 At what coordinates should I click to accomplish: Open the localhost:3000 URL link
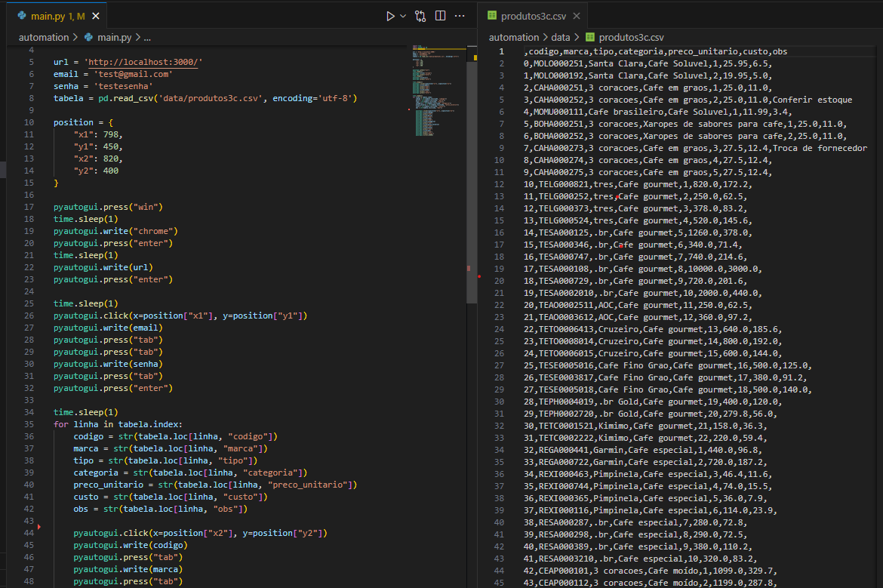143,62
